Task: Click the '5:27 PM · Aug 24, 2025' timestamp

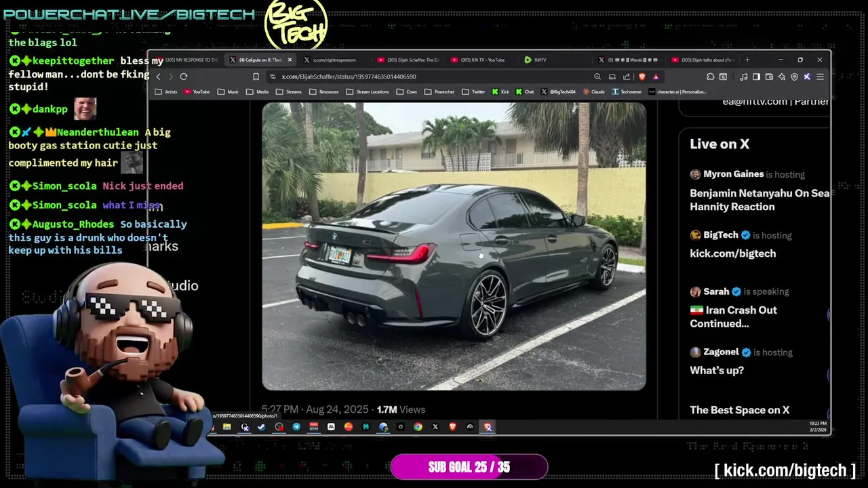Action: point(315,409)
